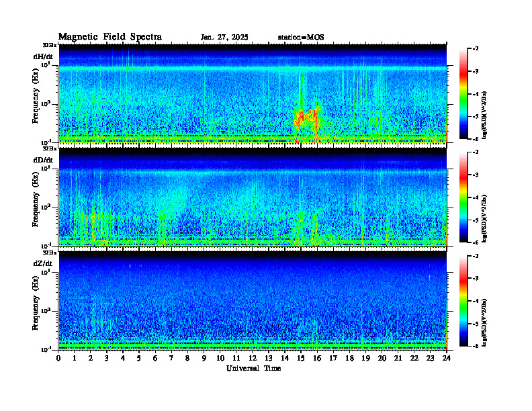Screen dimensions: 532x411
Task: Click the "5" hour tick label
Action: pyautogui.click(x=139, y=359)
